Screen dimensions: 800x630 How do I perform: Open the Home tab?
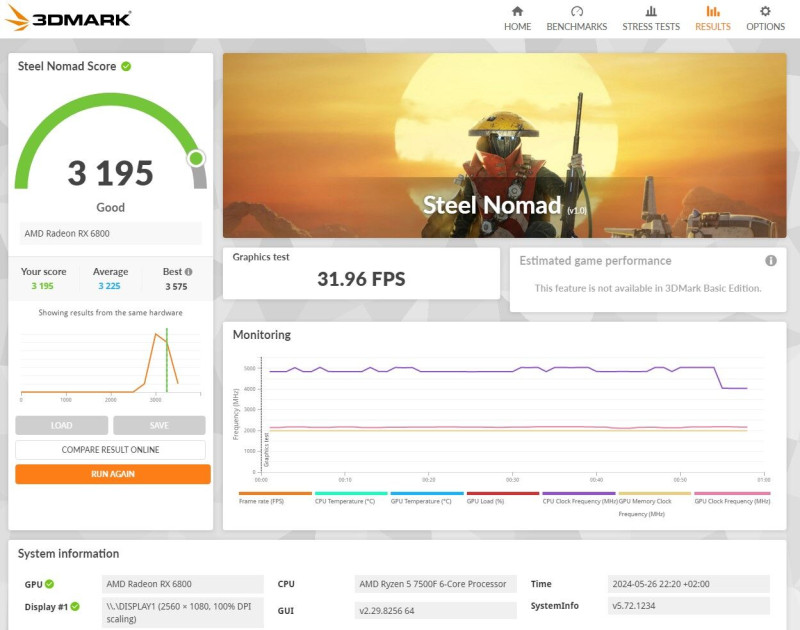(517, 19)
